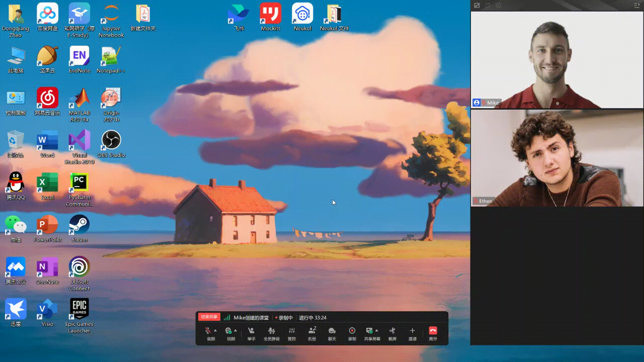The image size is (644, 362).
Task: Expand audio options arrow beside microphone
Action: click(x=215, y=330)
